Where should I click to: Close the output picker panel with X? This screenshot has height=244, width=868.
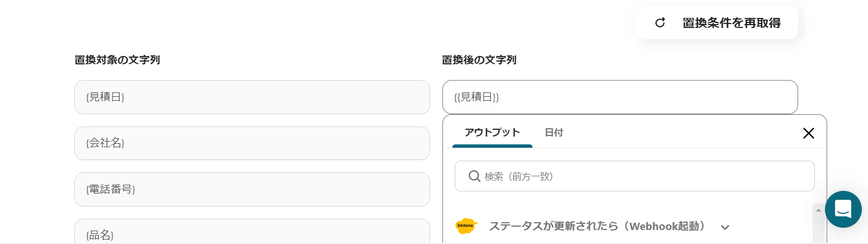tap(808, 133)
